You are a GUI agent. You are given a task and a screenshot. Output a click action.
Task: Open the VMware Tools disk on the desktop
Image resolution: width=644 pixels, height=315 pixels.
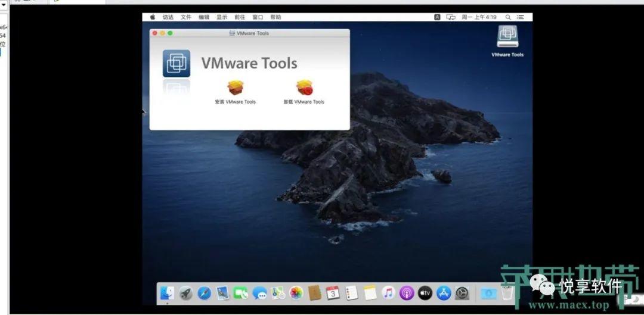pos(507,37)
